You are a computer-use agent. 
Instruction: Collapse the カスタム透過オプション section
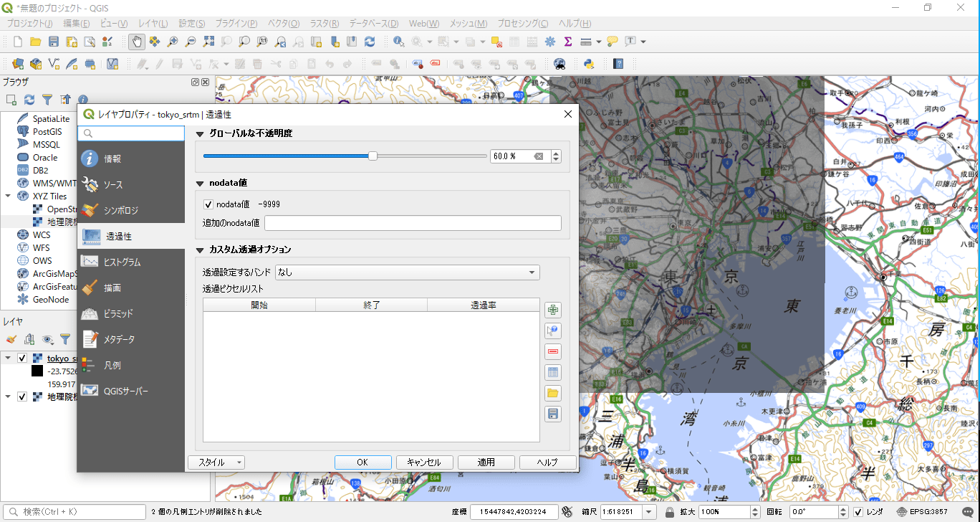[x=200, y=250]
